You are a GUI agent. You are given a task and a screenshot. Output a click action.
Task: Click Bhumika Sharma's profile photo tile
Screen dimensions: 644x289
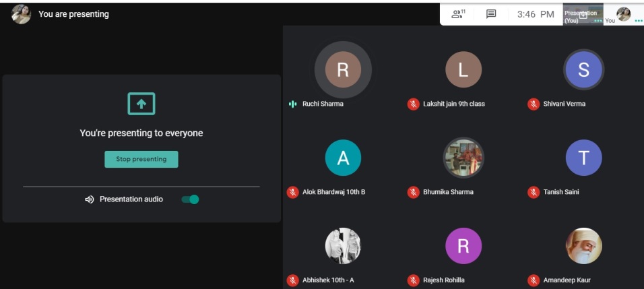463,158
